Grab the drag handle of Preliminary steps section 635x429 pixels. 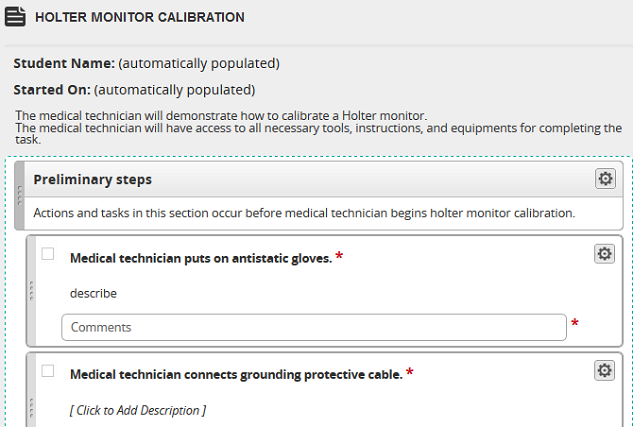pos(19,196)
